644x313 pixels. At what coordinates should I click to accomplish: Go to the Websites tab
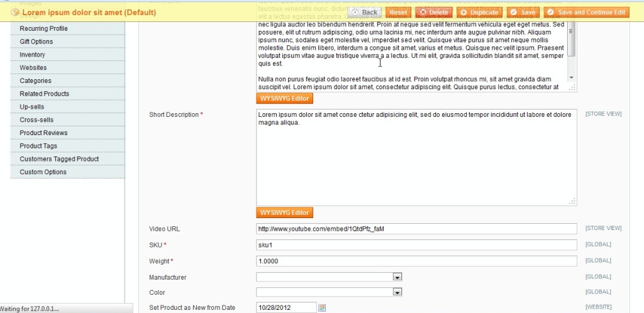pyautogui.click(x=68, y=68)
